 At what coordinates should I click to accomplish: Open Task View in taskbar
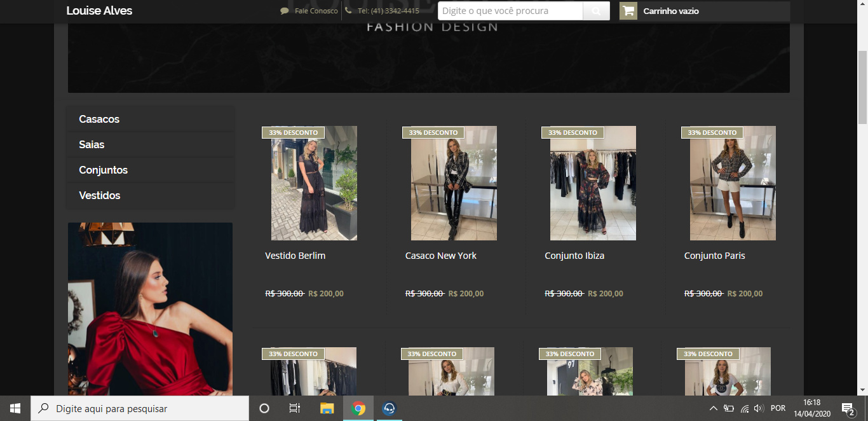[295, 408]
